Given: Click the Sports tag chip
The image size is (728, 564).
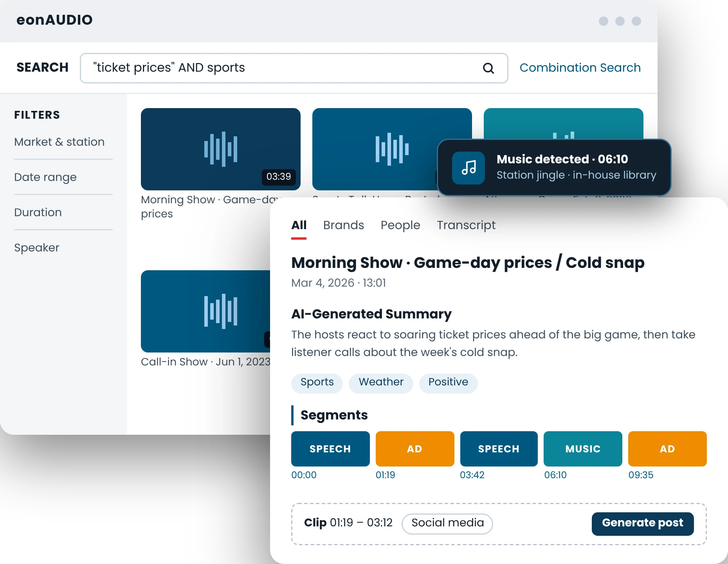Looking at the screenshot, I should pyautogui.click(x=317, y=383).
